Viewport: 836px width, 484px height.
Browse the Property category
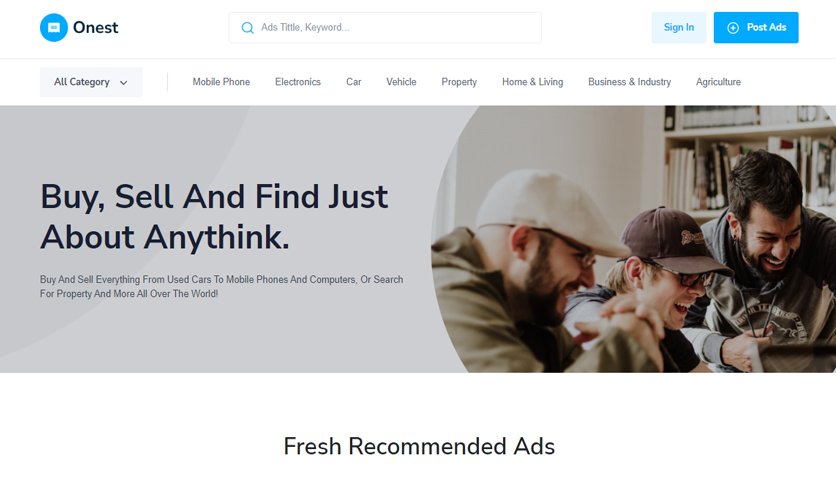tap(459, 82)
